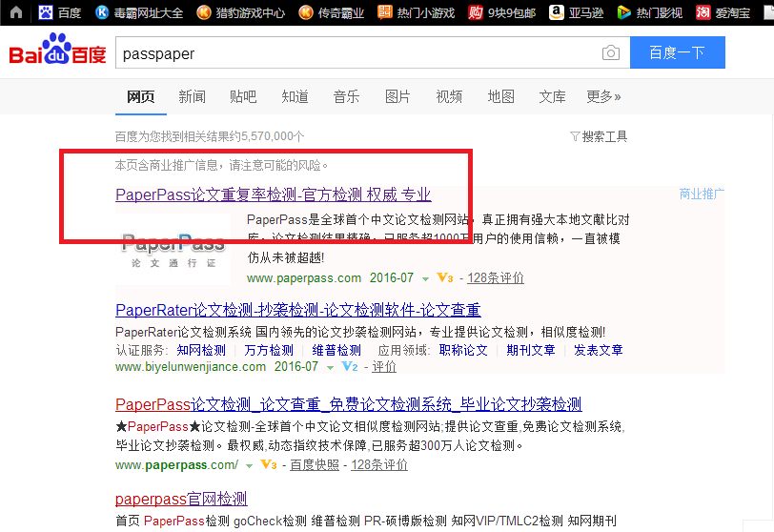
Task: Open the 毒霸网址大全 bookmark
Action: pos(139,12)
